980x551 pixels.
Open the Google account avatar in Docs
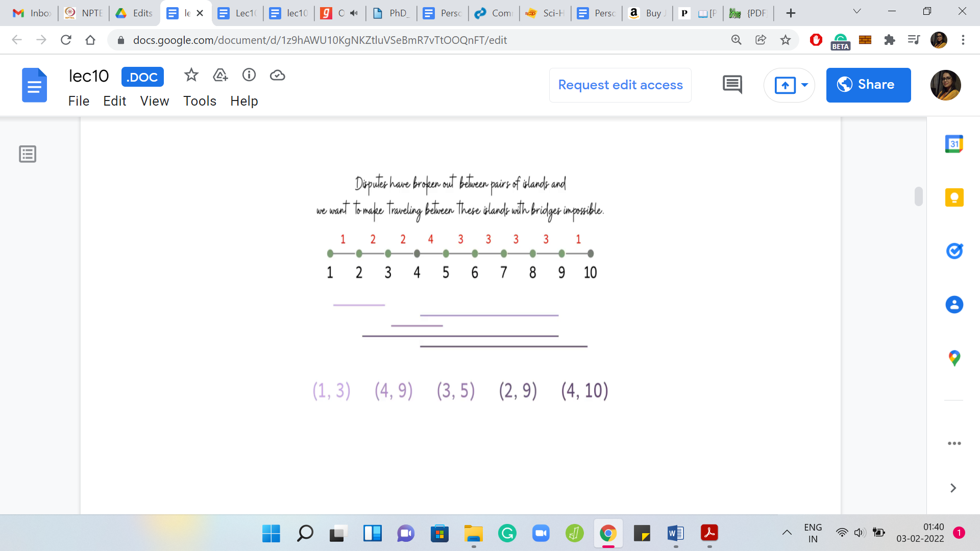(945, 85)
